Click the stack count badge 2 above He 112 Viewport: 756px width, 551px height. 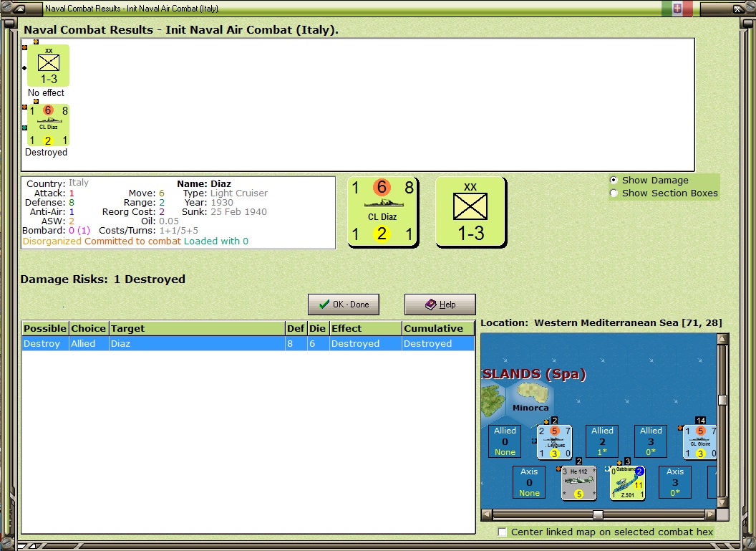578,461
